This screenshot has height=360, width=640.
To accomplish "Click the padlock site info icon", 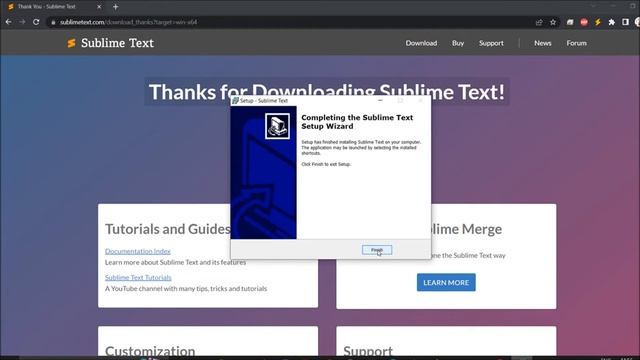I will pos(53,22).
